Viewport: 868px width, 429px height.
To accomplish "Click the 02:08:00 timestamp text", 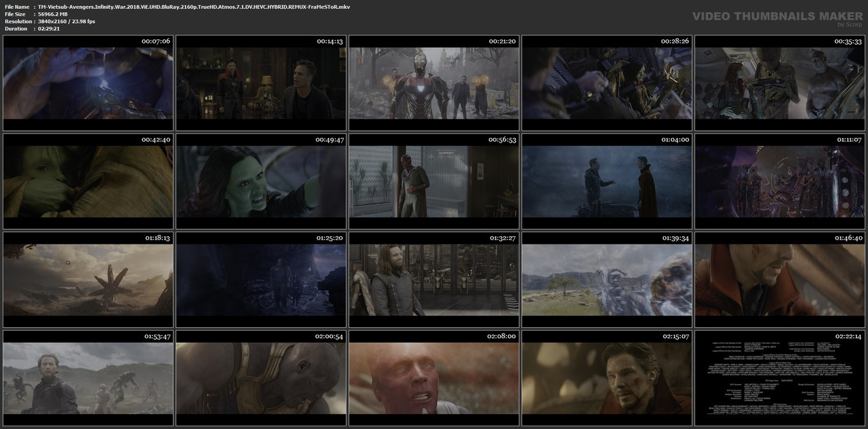I will [x=502, y=337].
